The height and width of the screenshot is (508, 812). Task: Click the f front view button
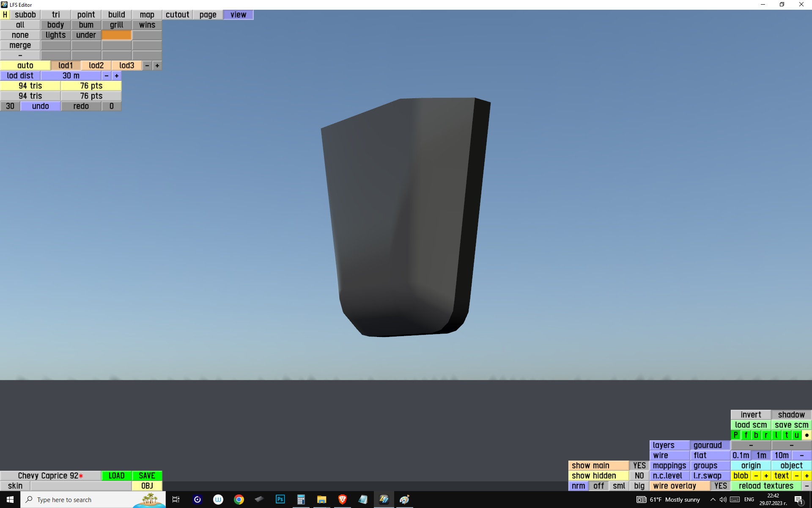pyautogui.click(x=746, y=435)
